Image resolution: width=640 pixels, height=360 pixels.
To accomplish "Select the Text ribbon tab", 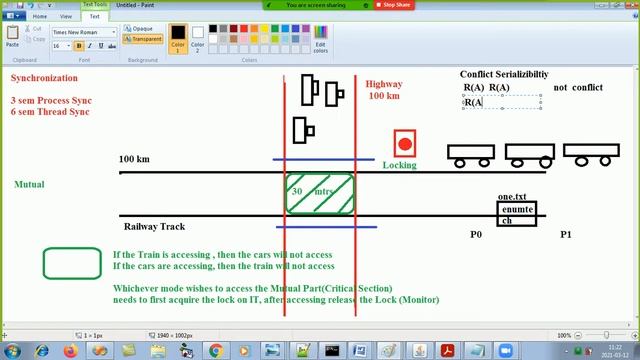I will pos(95,16).
